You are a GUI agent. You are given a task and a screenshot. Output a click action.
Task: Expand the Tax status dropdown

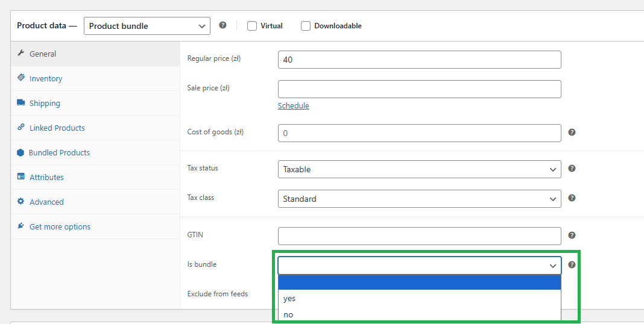coord(419,169)
